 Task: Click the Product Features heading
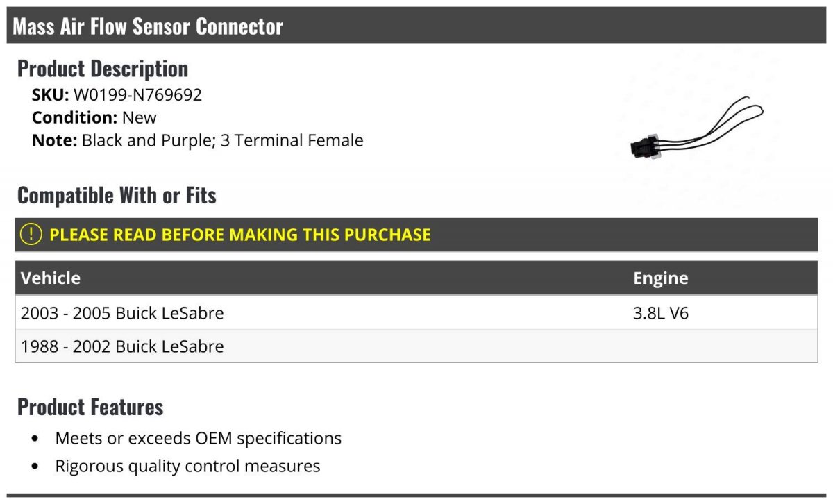(90, 406)
